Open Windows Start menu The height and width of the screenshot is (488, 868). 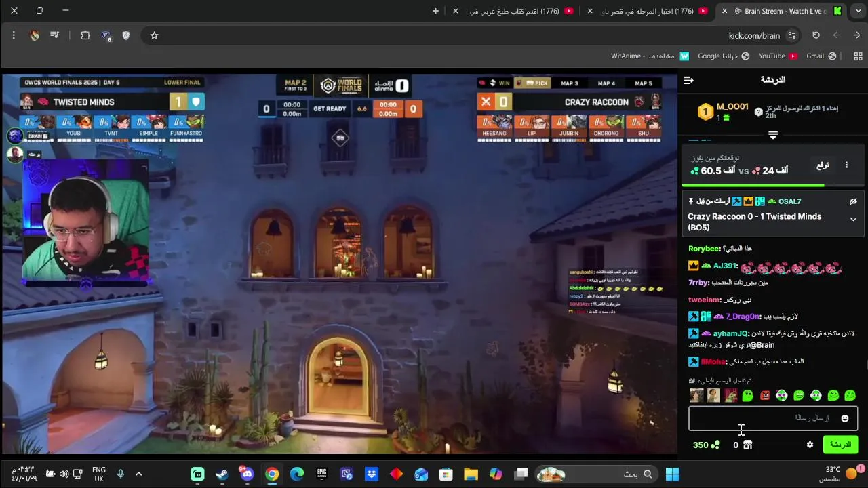pos(672,474)
